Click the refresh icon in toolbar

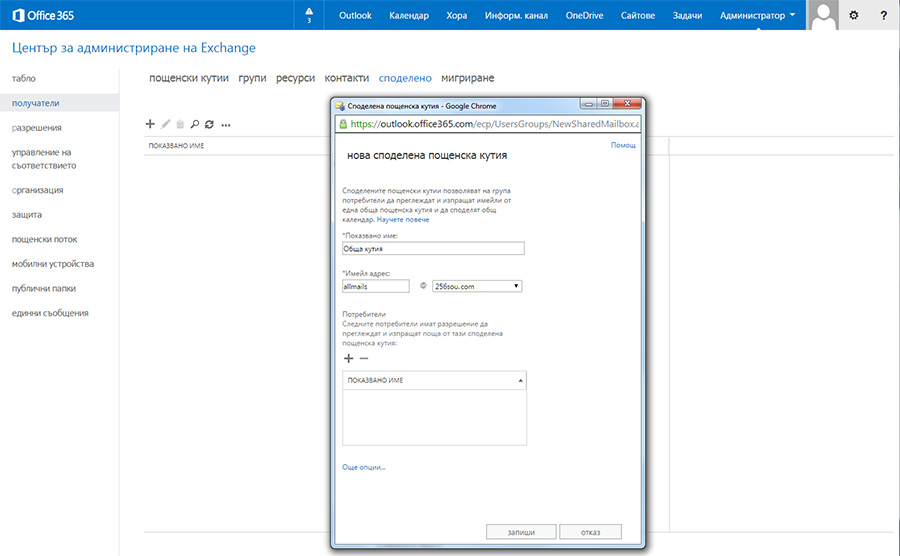pos(210,124)
